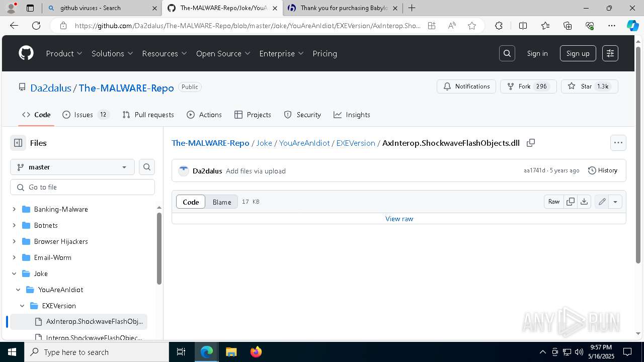Open the master branch dropdown
This screenshot has width=644, height=362.
(72, 167)
